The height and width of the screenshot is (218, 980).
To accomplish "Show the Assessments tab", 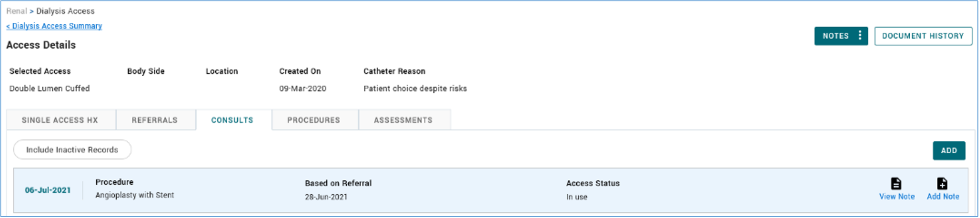I will point(403,120).
